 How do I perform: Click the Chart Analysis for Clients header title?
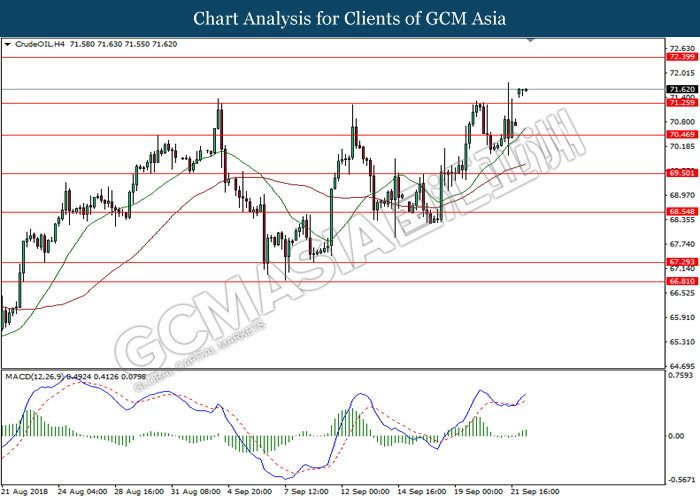click(x=350, y=18)
